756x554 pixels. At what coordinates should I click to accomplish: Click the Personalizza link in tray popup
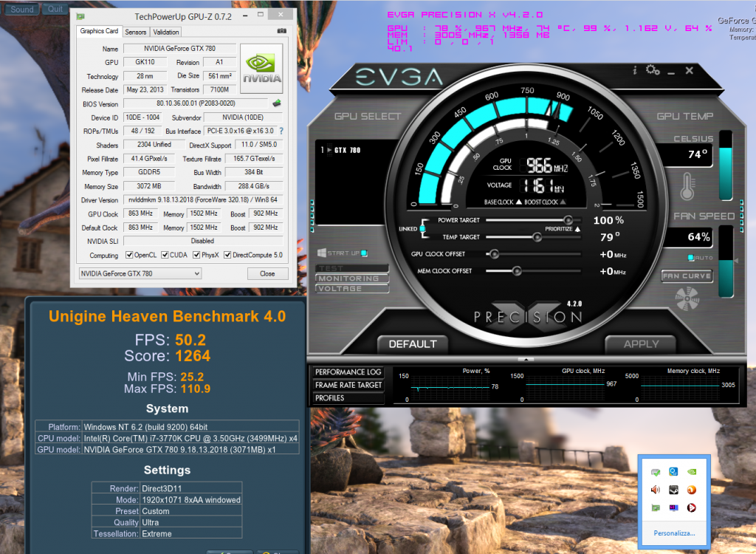(673, 533)
